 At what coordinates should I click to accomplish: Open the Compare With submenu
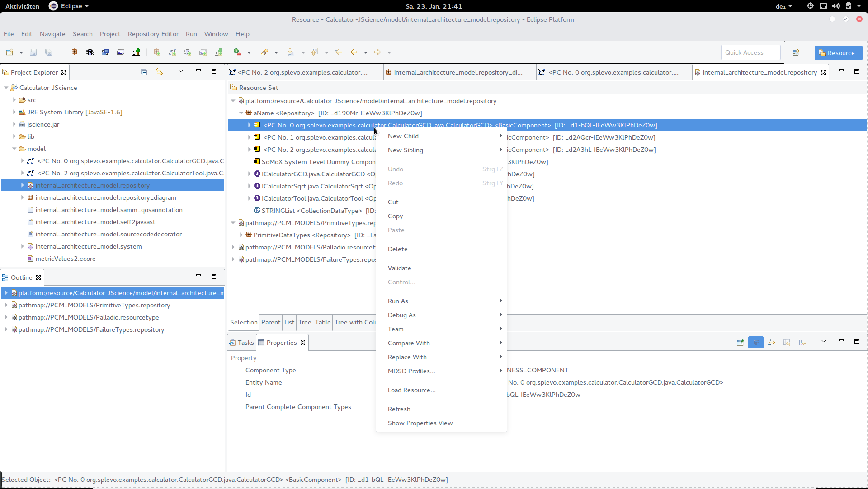click(x=441, y=343)
